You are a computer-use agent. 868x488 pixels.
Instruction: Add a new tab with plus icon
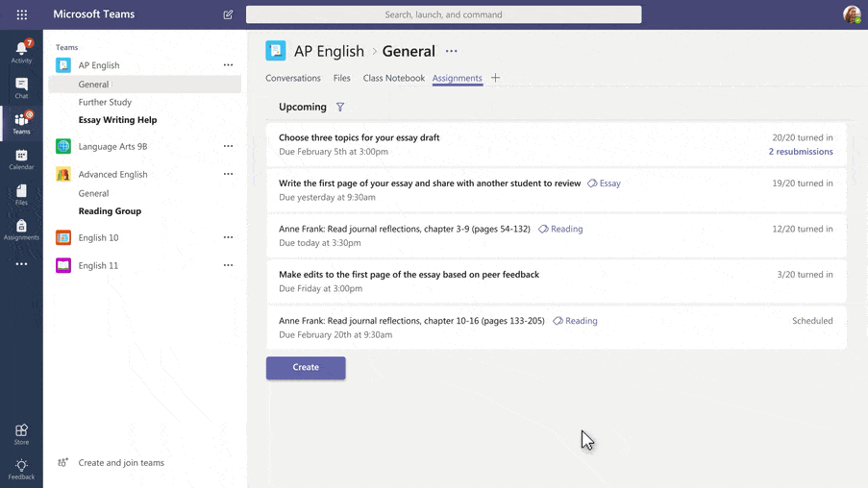495,78
